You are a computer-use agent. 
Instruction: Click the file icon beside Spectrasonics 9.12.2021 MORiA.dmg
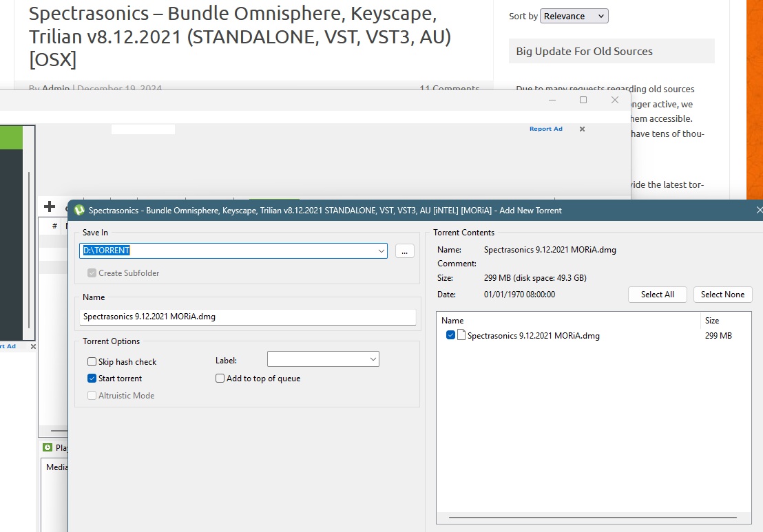point(461,335)
